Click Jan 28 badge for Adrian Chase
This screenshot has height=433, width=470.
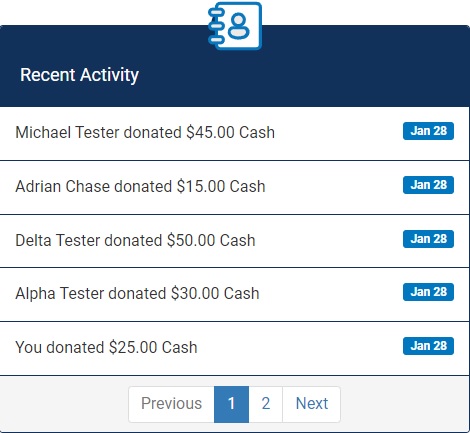[x=428, y=185]
